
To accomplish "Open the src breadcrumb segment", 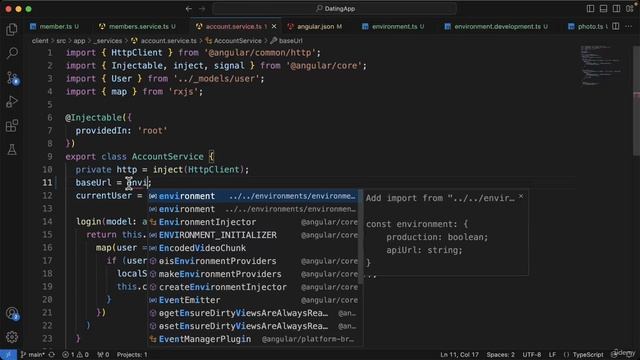I will click(x=61, y=41).
